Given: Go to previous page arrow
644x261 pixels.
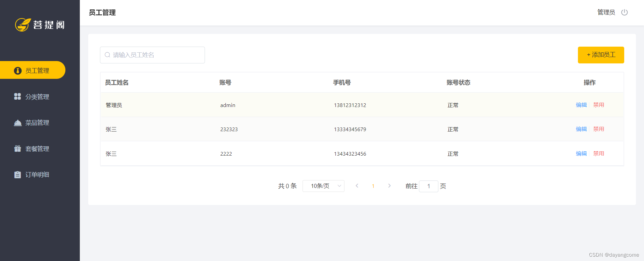Looking at the screenshot, I should [357, 186].
